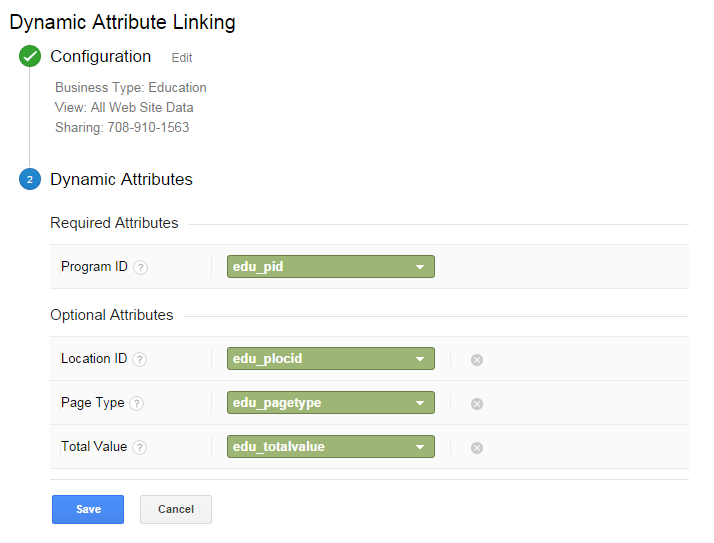
Task: Click the Total Value question mark
Action: click(140, 447)
